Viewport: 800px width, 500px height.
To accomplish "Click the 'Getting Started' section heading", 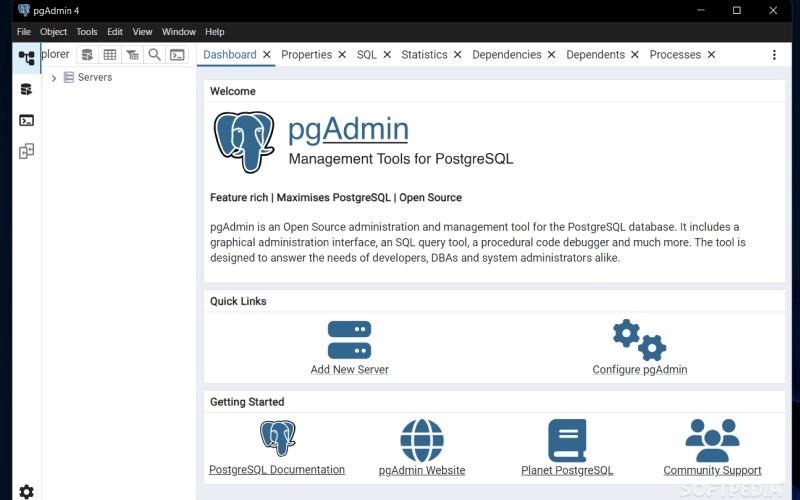I will 247,402.
